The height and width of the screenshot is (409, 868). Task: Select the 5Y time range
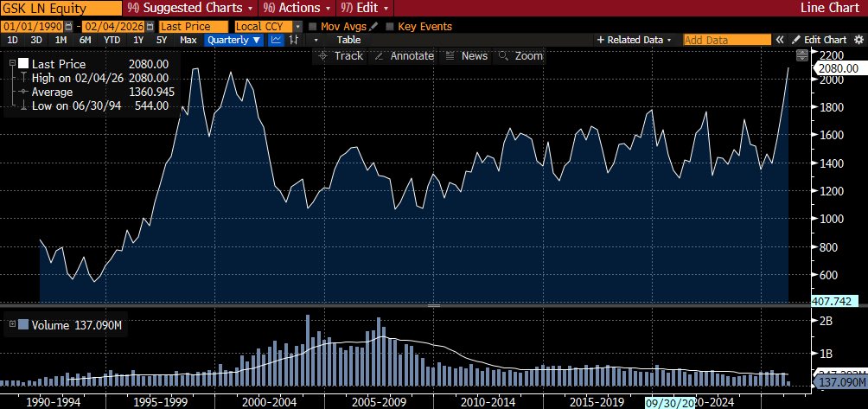(x=162, y=40)
